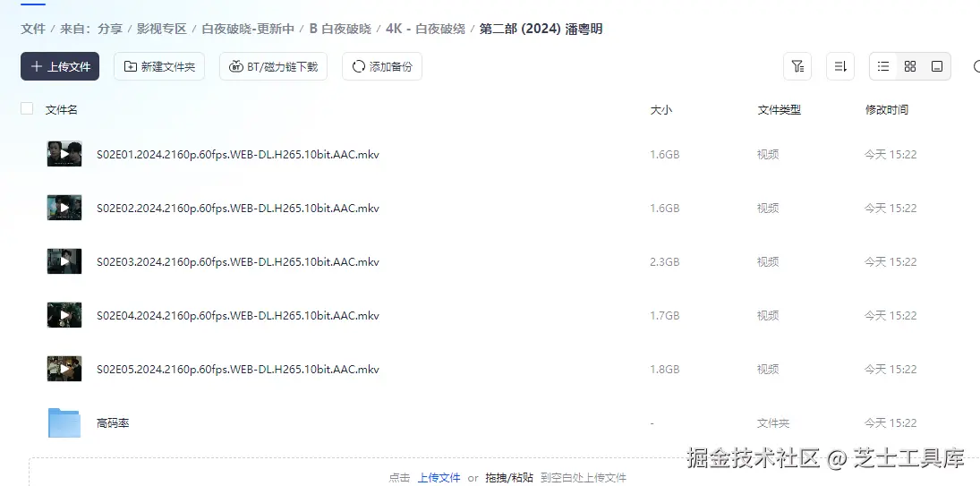The image size is (980, 486).
Task: Click the 文件夹 type of 高码率
Action: (x=773, y=423)
